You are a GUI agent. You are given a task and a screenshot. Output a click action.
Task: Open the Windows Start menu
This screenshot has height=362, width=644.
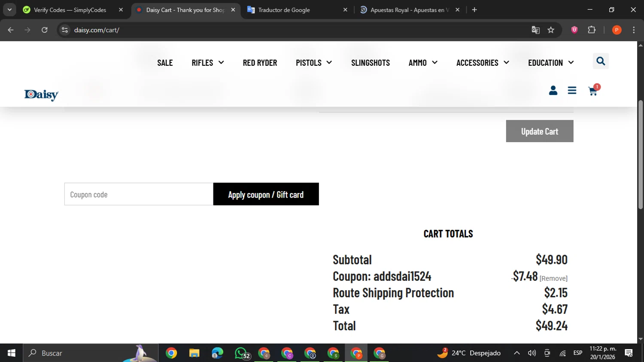tap(12, 353)
